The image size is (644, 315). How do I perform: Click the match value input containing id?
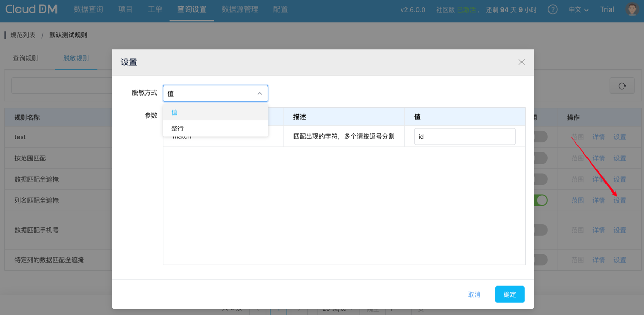pyautogui.click(x=465, y=137)
